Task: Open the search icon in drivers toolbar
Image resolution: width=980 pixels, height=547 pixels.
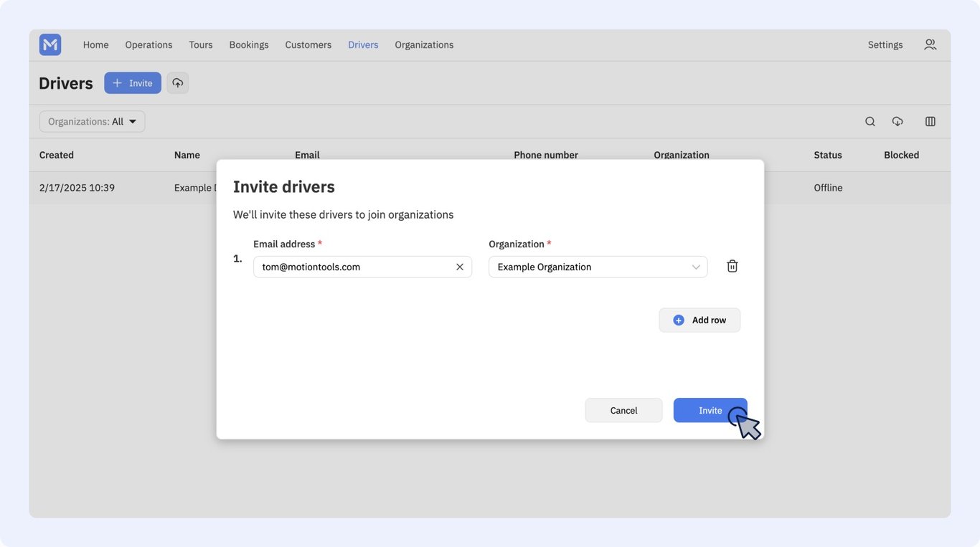Action: tap(870, 122)
